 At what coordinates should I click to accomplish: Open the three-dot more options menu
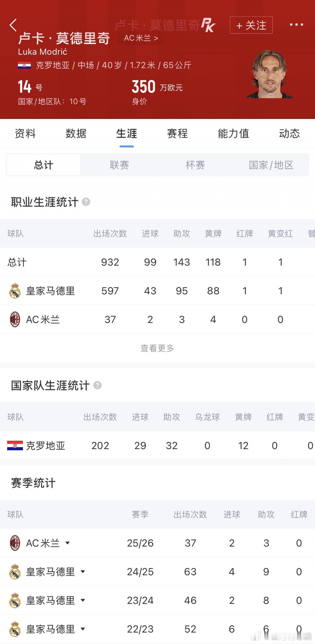pos(297,24)
